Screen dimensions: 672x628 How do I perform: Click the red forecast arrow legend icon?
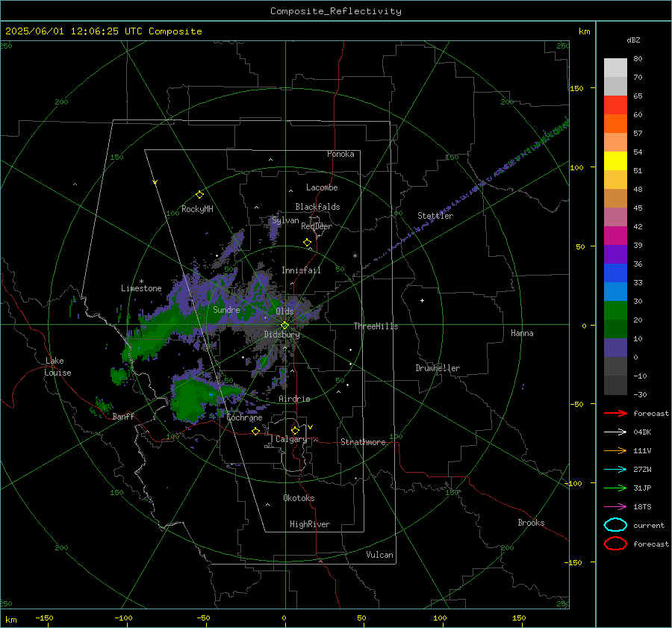point(615,413)
